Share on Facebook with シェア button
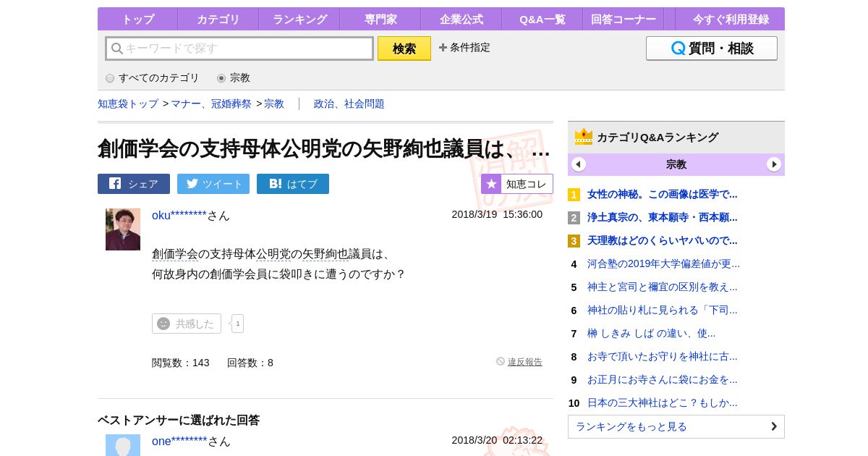The height and width of the screenshot is (456, 868). [x=134, y=184]
